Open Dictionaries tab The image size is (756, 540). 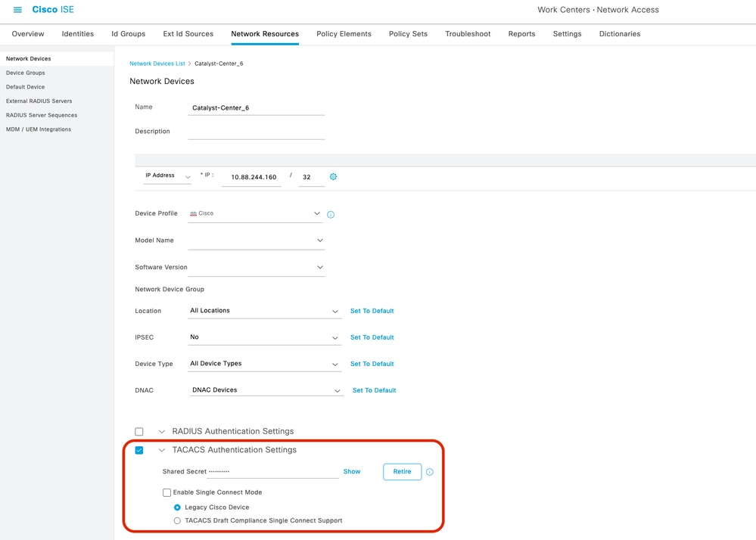620,34
